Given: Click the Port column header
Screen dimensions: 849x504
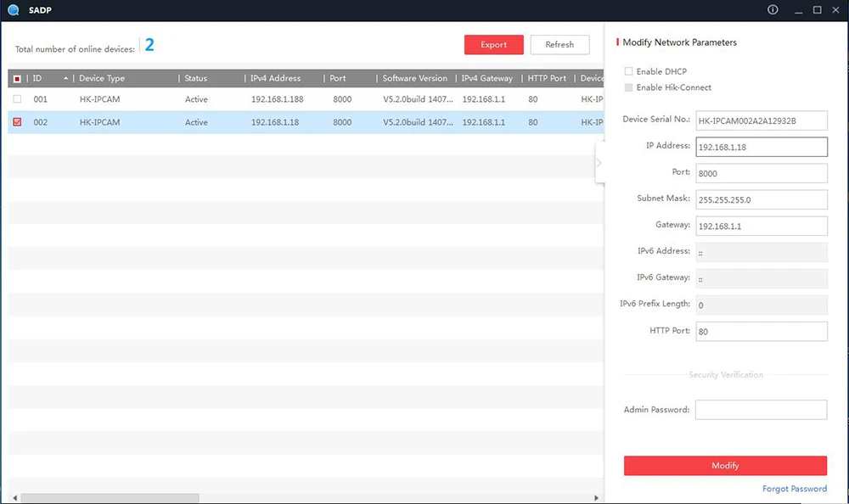Looking at the screenshot, I should pos(337,79).
